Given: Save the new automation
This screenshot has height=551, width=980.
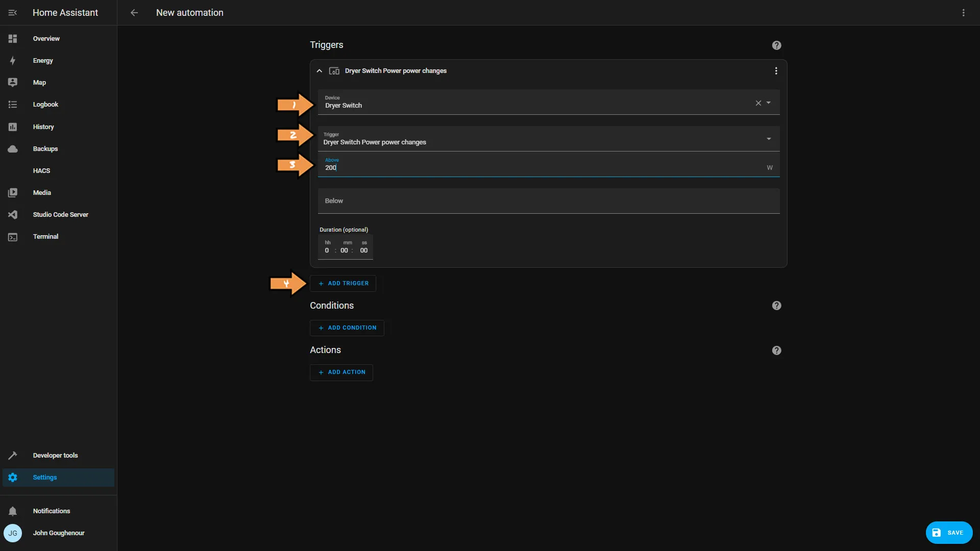Looking at the screenshot, I should (x=950, y=532).
